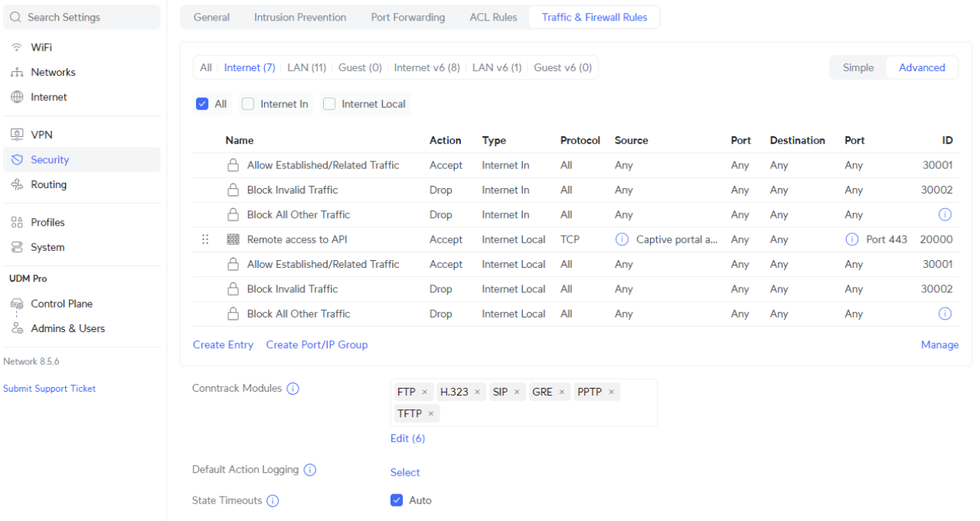Remove the PPTP module using its x
The image size is (980, 521).
(611, 392)
